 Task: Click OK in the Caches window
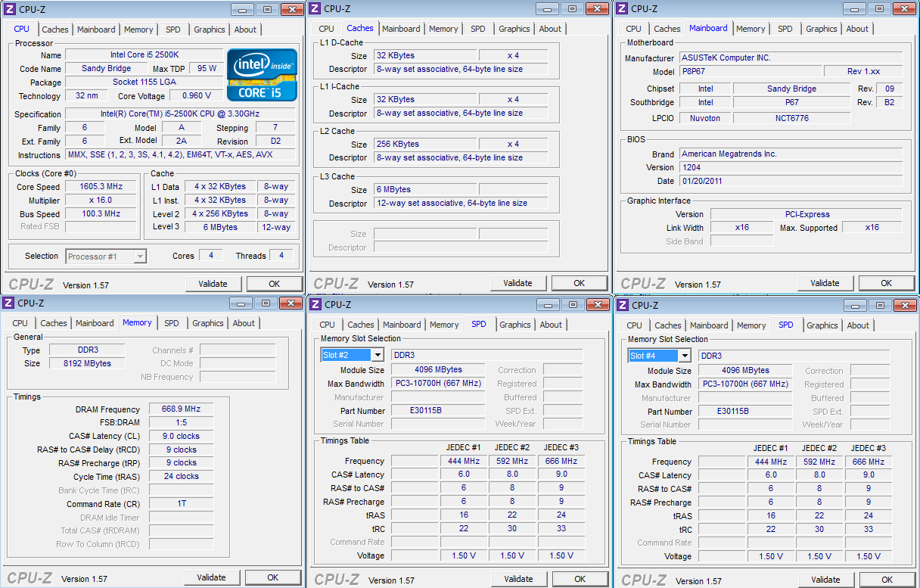click(579, 283)
